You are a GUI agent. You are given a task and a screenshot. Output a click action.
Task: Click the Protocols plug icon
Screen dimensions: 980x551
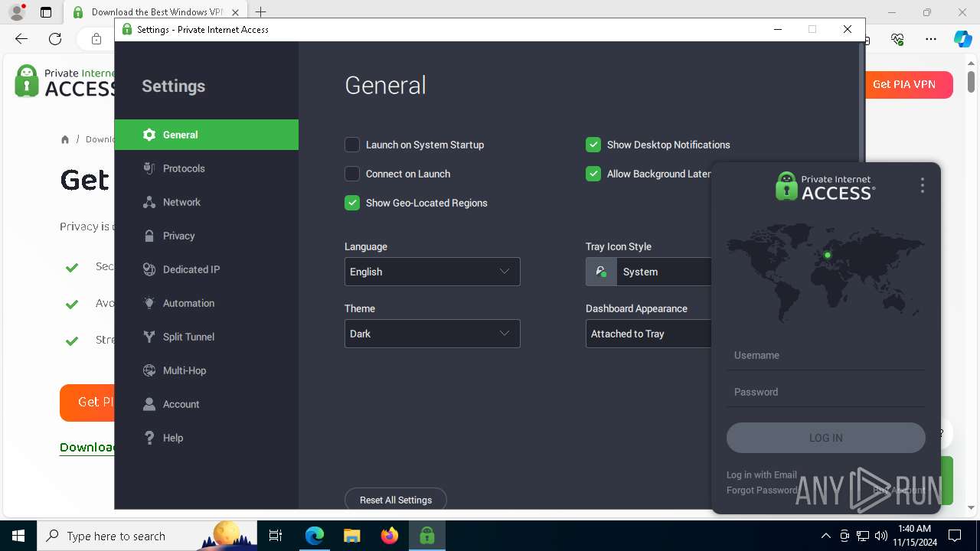tap(149, 168)
